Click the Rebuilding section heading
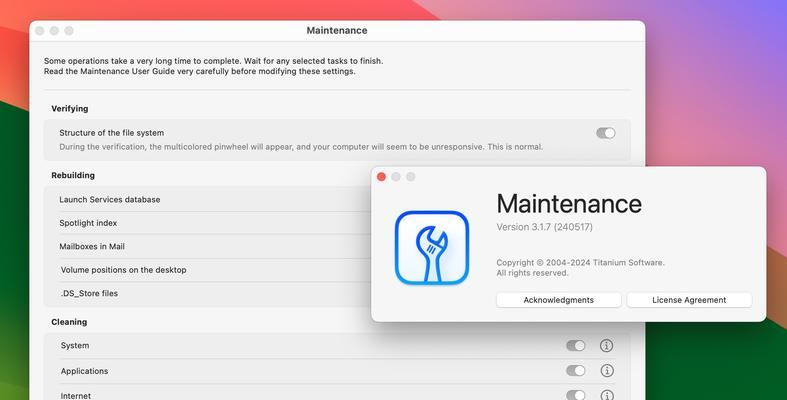 coord(73,175)
